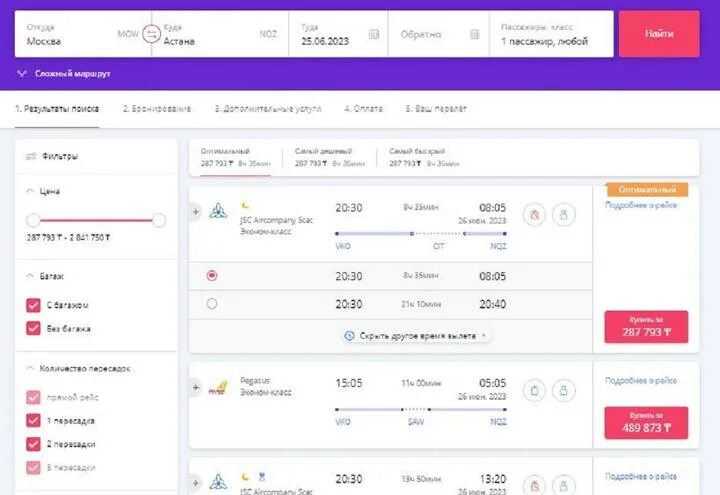This screenshot has height=495, width=720.
Task: Go to Бронирование step
Action: pyautogui.click(x=157, y=109)
